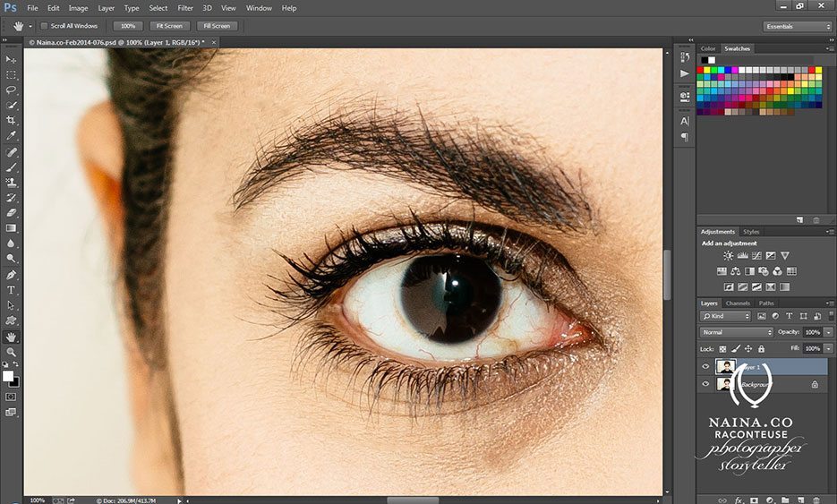Select the Blur tool
The image size is (837, 504).
tap(11, 243)
